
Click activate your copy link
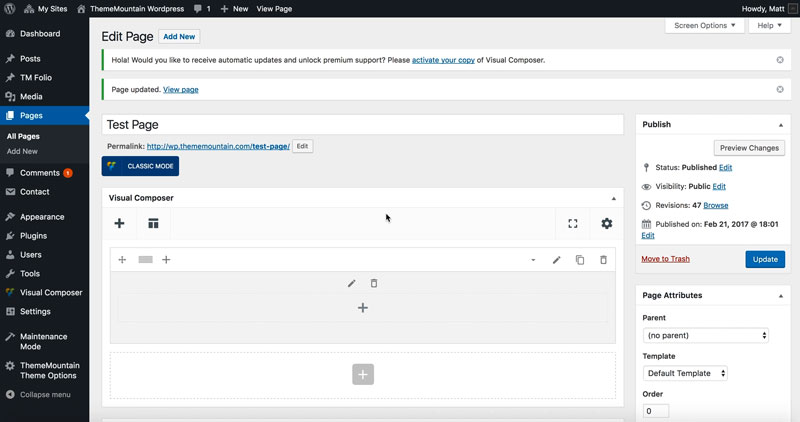tap(443, 60)
